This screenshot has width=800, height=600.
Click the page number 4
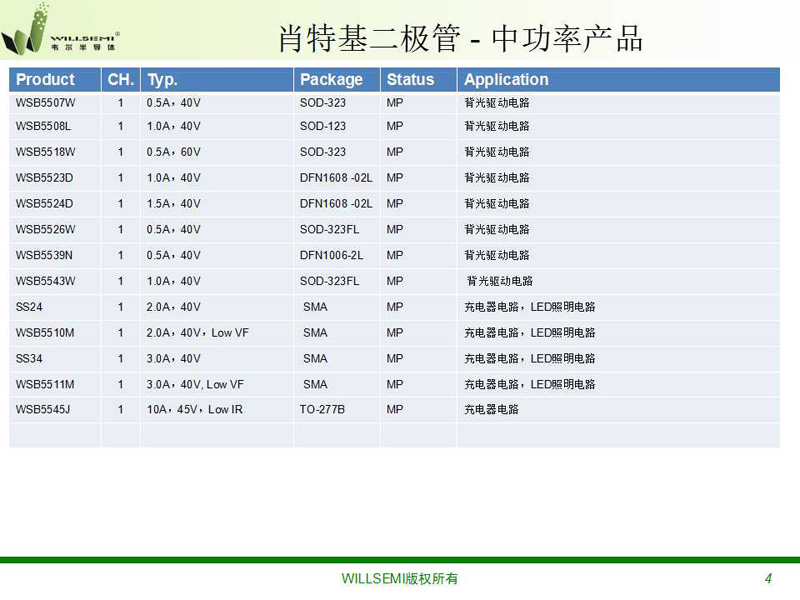coord(768,579)
